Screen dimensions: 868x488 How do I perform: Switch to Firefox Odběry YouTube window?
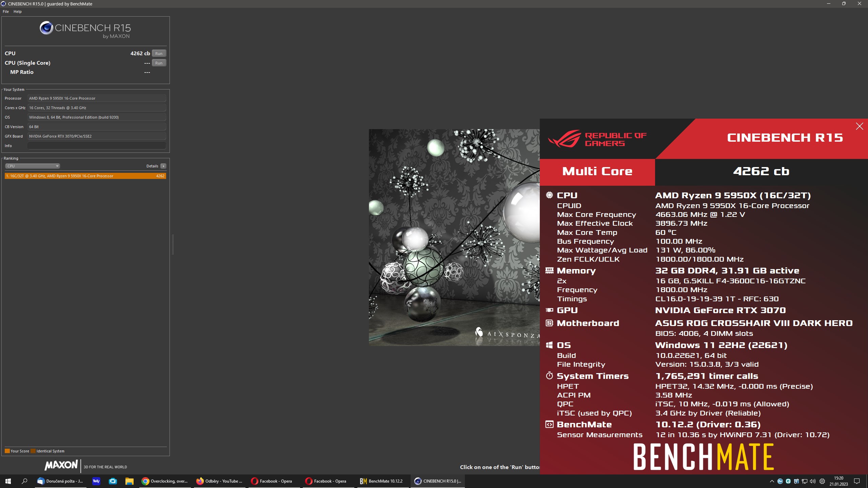click(219, 481)
